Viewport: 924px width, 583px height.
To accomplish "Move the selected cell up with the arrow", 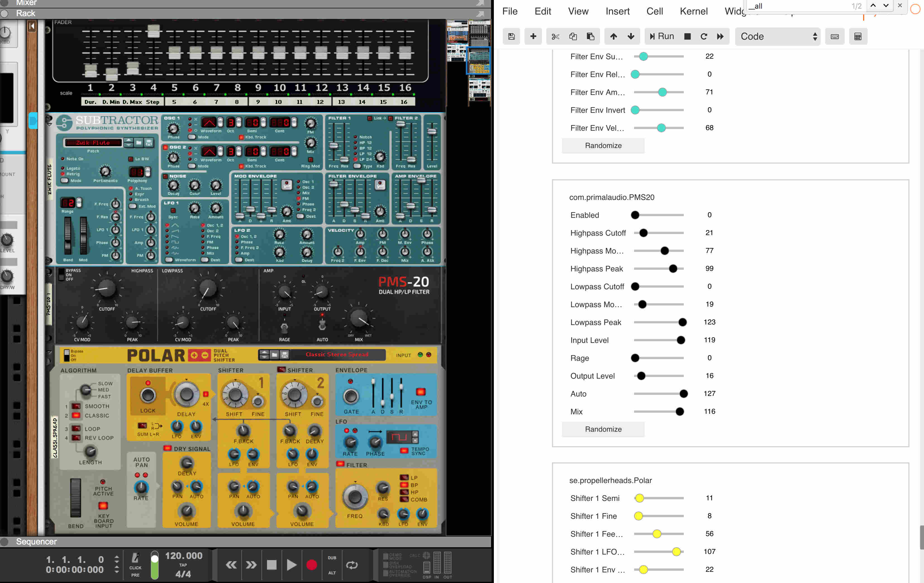I will (613, 36).
